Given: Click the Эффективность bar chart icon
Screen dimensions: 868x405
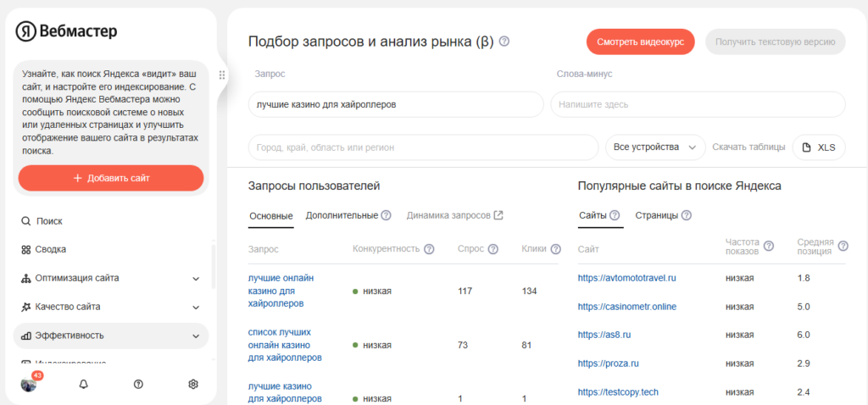Looking at the screenshot, I should pyautogui.click(x=25, y=336).
